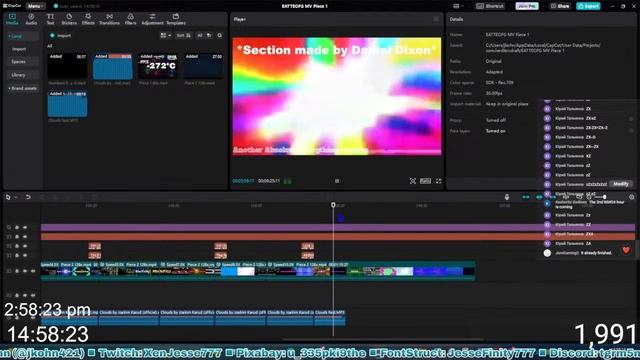The width and height of the screenshot is (640, 360).
Task: Click the 'SDR - Rec.709' color space value
Action: [x=500, y=82]
